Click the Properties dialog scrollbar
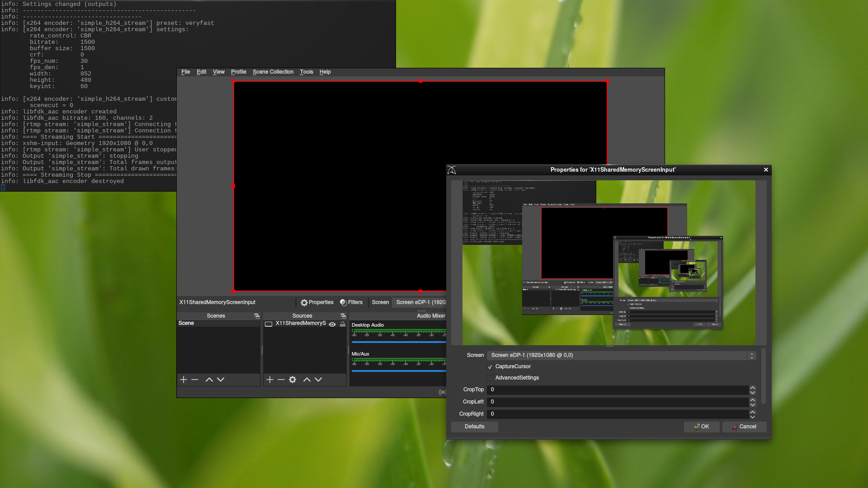This screenshot has height=488, width=868. 764,376
